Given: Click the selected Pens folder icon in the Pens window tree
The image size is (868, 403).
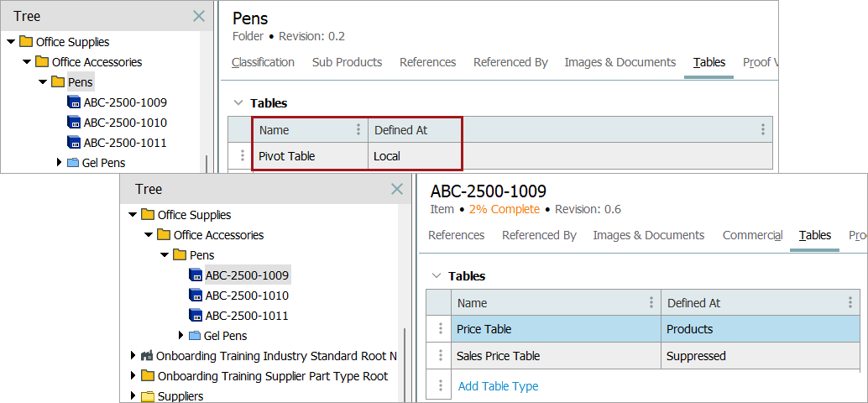Looking at the screenshot, I should click(58, 82).
